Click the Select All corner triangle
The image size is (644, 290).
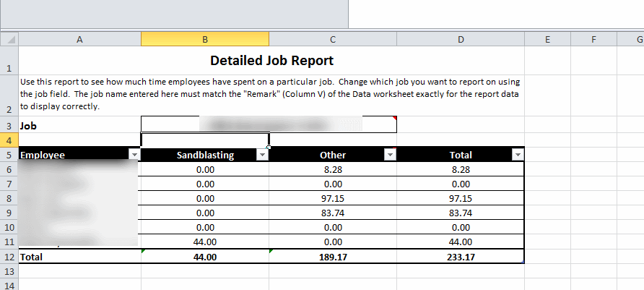[9, 39]
